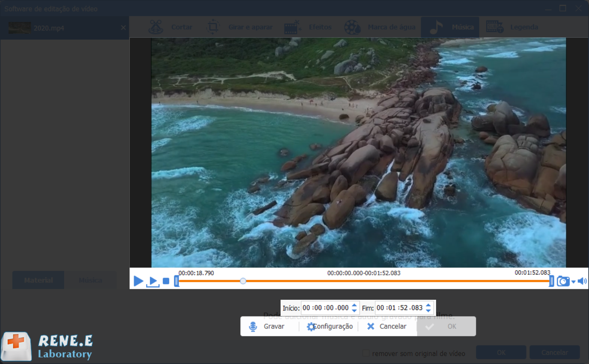
Task: Click the orange timeline track near its middle
Action: point(364,281)
